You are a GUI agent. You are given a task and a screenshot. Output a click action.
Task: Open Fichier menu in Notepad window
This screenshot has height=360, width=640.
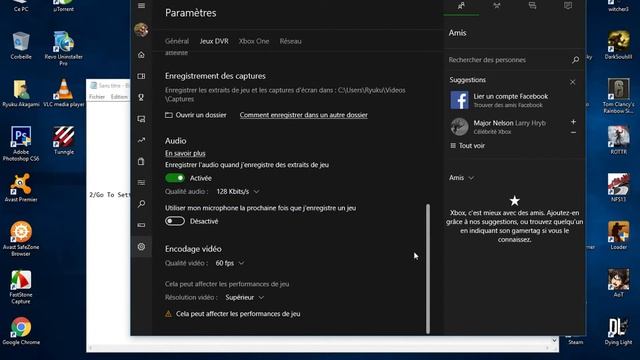[97, 97]
